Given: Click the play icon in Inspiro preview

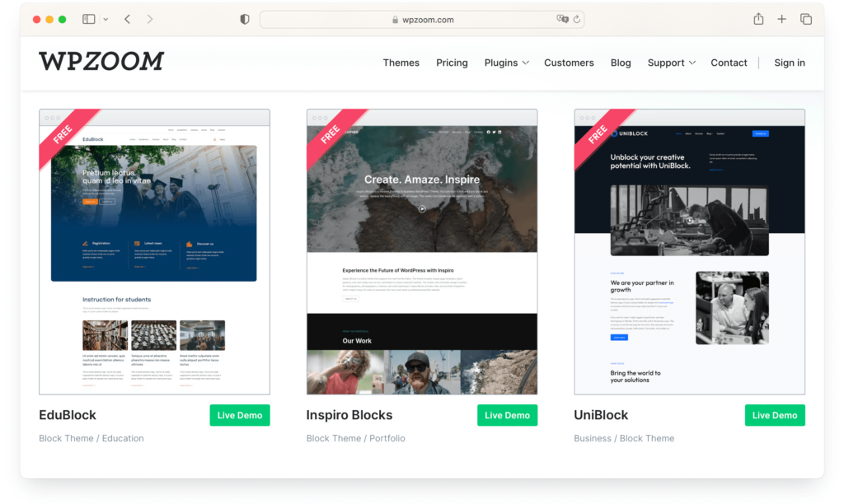Looking at the screenshot, I should (x=422, y=209).
